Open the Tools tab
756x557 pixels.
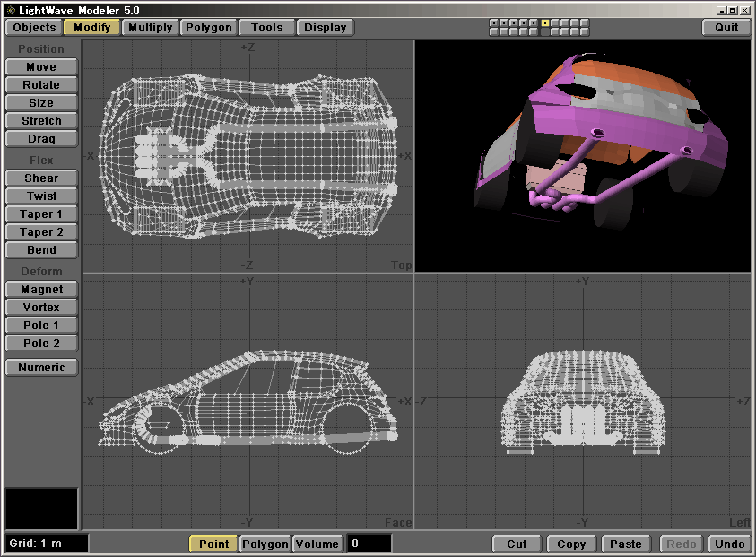click(267, 27)
